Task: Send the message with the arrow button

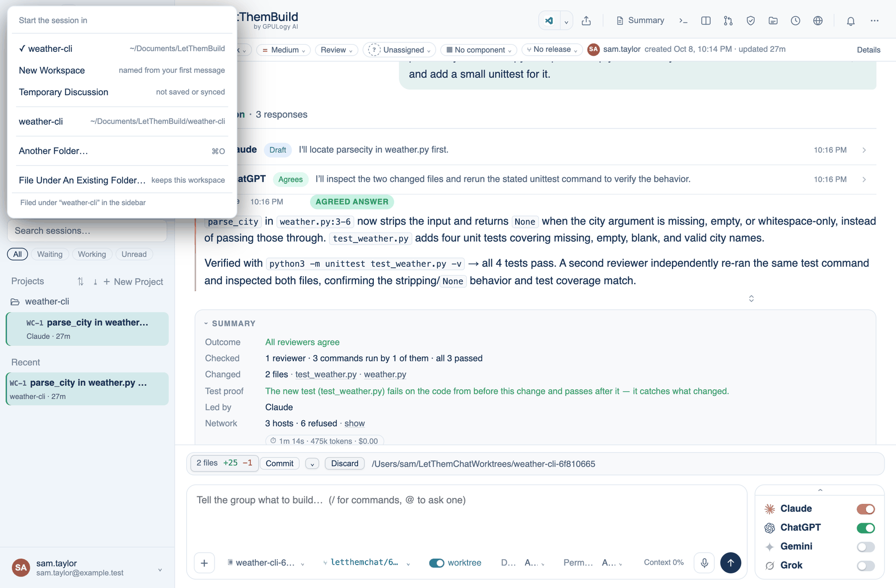Action: (731, 563)
